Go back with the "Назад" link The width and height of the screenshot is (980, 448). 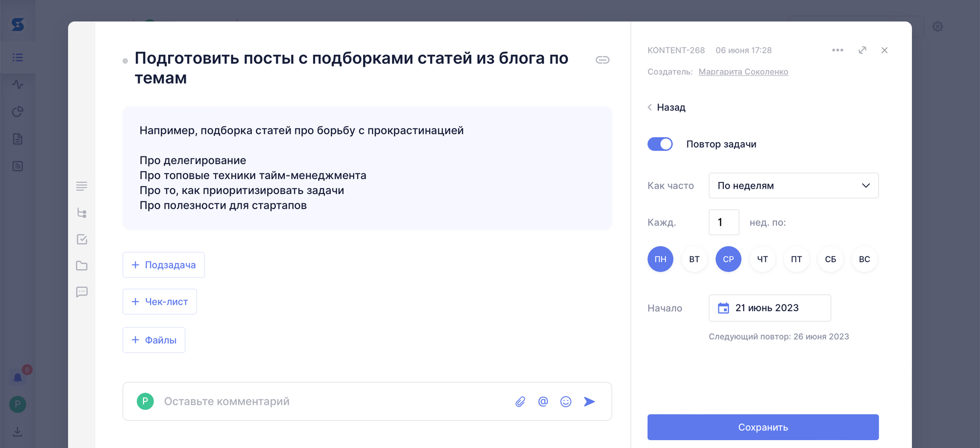[x=666, y=107]
